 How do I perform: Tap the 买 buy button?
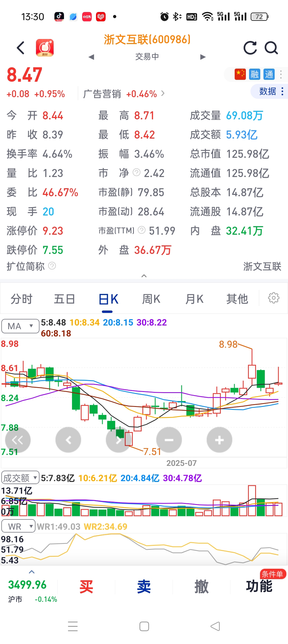(x=86, y=587)
